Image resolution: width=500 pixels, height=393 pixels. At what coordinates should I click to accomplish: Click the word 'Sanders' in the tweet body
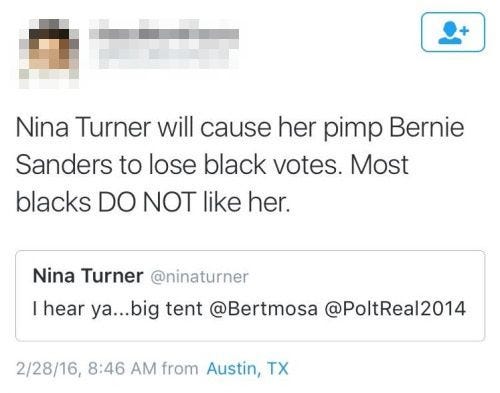click(x=64, y=165)
